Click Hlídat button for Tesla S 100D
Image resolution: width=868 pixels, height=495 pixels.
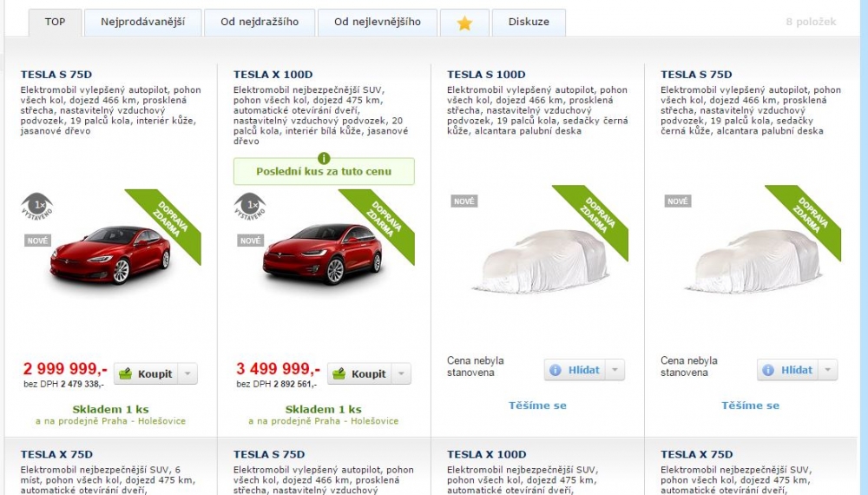pyautogui.click(x=575, y=370)
